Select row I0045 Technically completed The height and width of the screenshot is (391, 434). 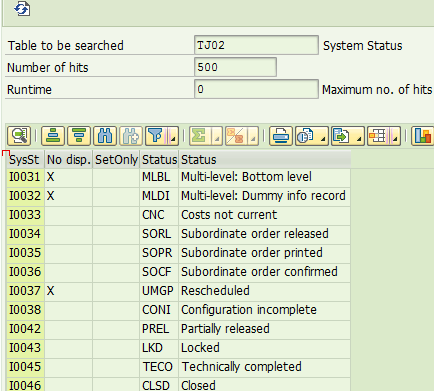pyautogui.click(x=178, y=367)
